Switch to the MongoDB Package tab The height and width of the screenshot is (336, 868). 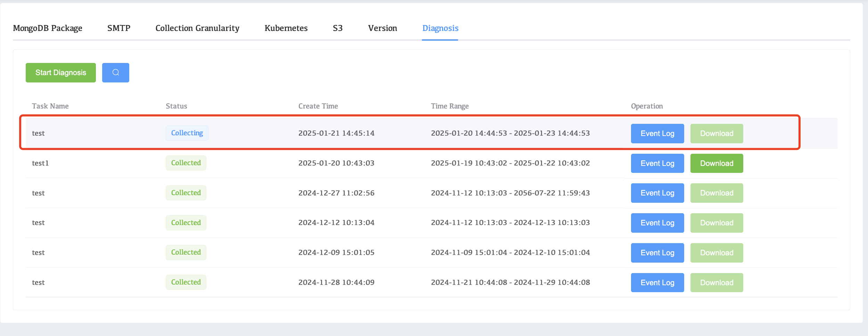[x=48, y=28]
